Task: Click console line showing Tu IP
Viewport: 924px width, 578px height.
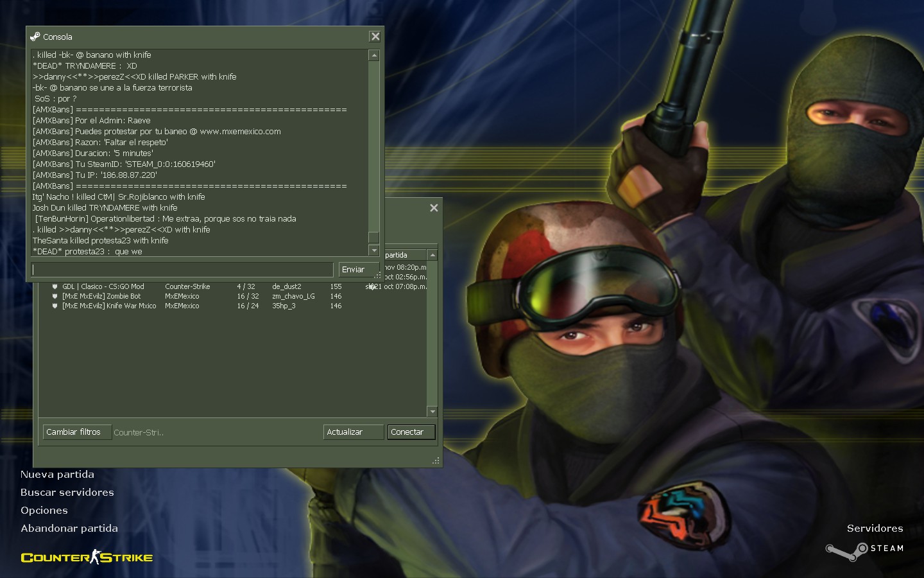Action: pyautogui.click(x=95, y=175)
